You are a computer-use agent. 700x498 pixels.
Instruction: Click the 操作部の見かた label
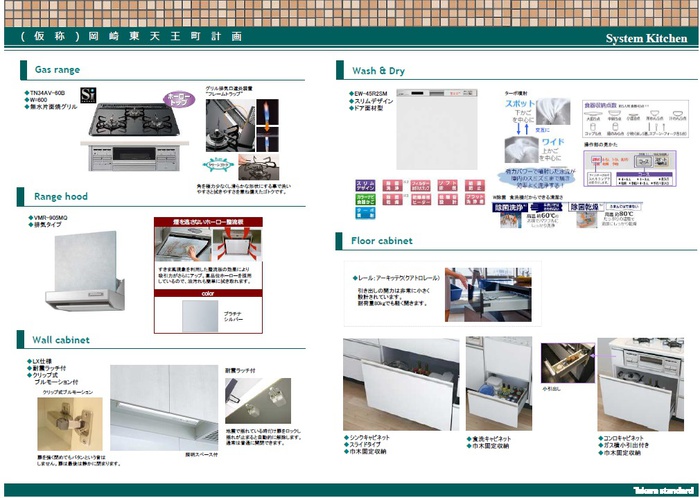pos(600,145)
